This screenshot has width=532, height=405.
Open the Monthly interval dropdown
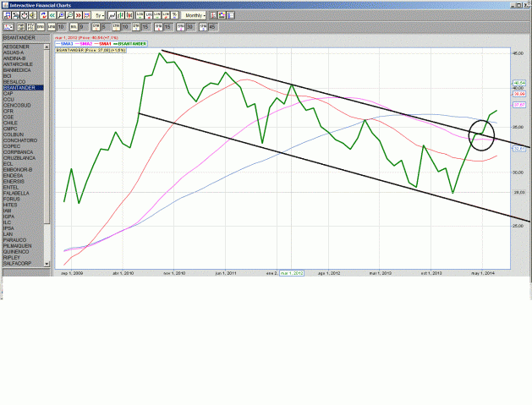(195, 15)
